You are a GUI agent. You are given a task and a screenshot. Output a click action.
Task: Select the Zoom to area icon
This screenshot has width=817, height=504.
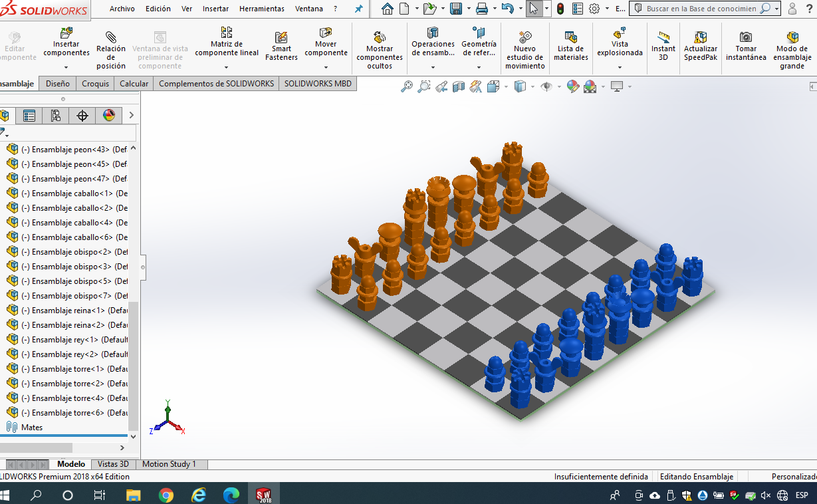point(424,86)
